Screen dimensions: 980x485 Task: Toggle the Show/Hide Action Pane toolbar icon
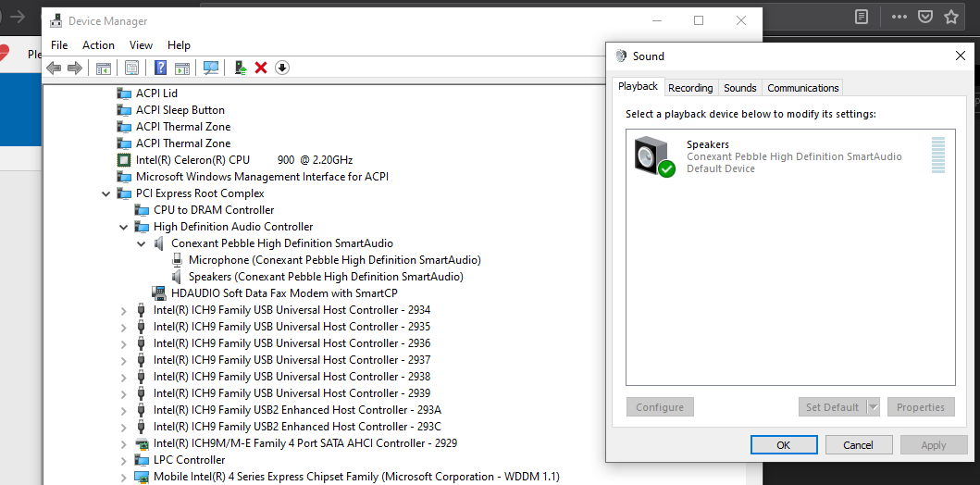182,68
